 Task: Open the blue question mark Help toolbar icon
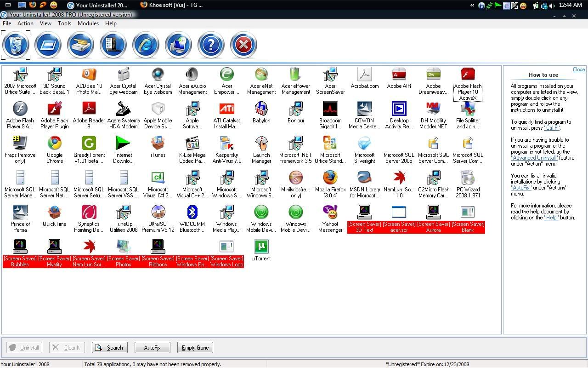tap(211, 45)
